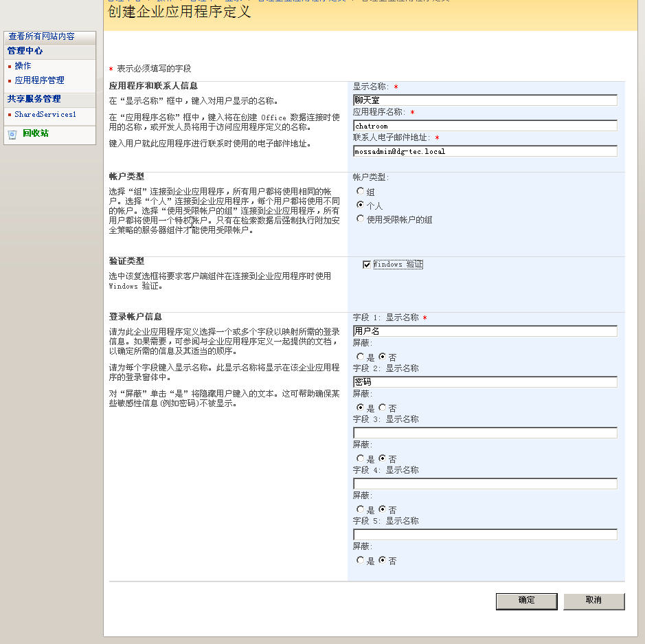645x644 pixels.
Task: Click the 帐户类型 section heading on the left
Action: tap(126, 176)
